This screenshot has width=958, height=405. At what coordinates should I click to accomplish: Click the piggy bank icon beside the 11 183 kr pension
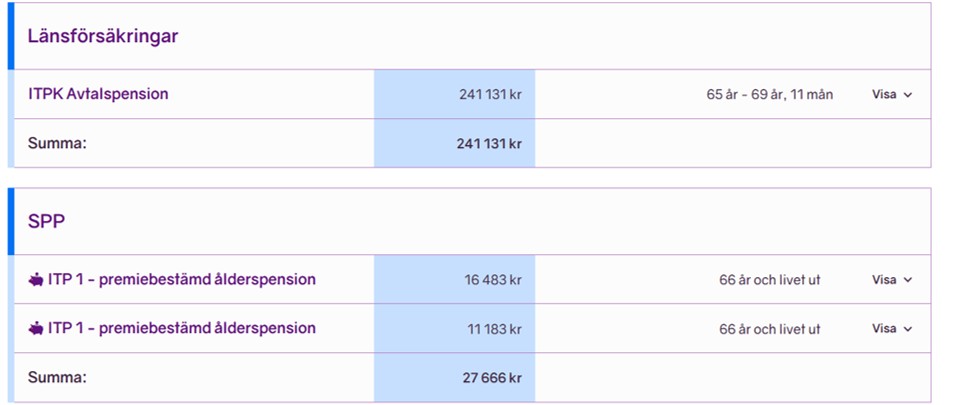pos(36,329)
